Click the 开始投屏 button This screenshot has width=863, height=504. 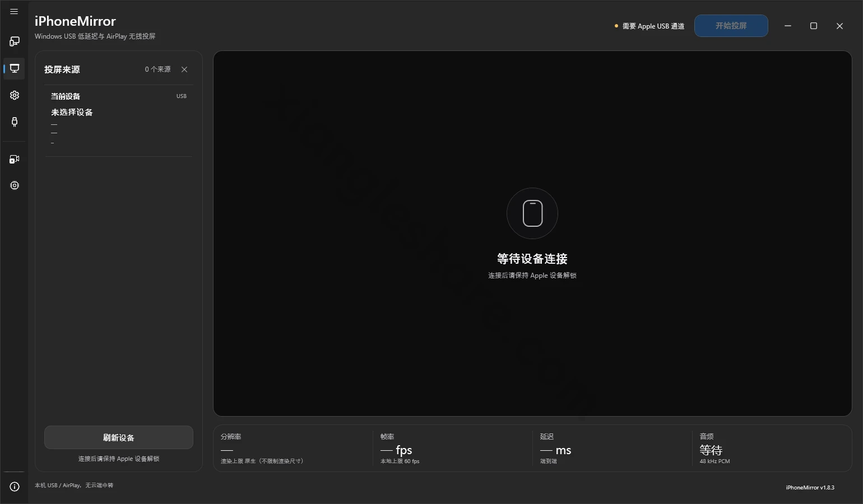[731, 26]
